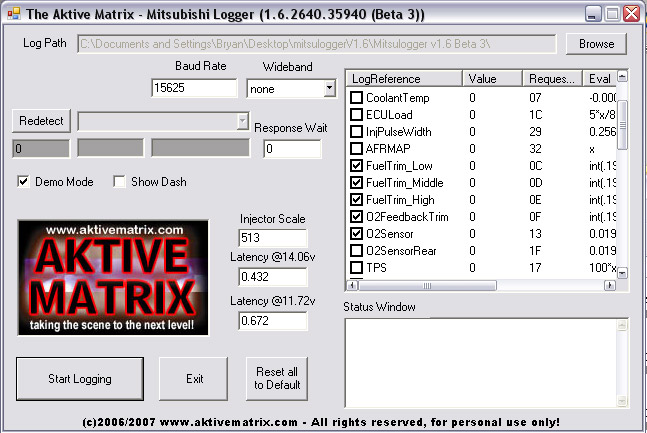Click the Response Wait input field
The image size is (647, 433).
(292, 149)
